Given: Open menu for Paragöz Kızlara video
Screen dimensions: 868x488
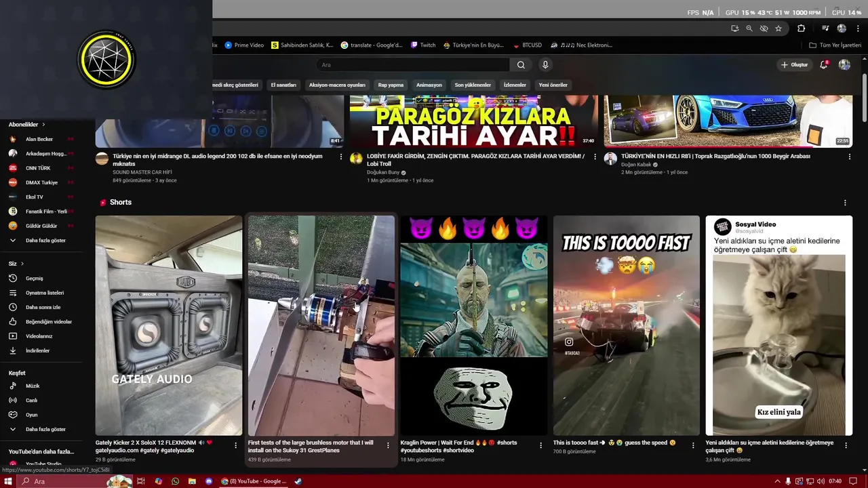Looking at the screenshot, I should click(x=595, y=157).
